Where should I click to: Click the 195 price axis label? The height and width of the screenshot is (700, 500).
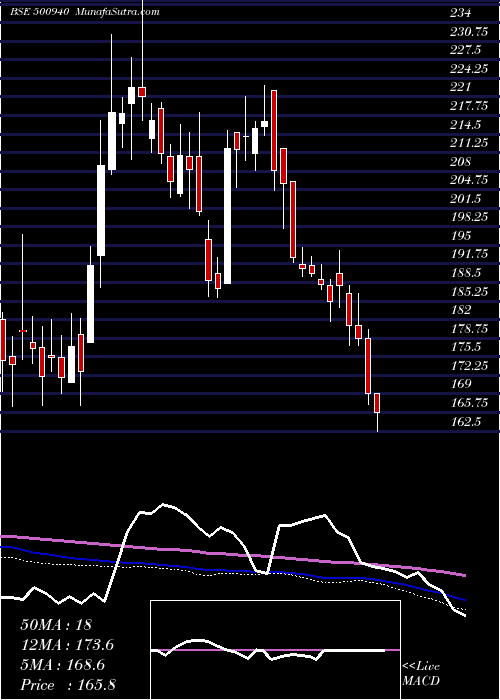(x=460, y=236)
